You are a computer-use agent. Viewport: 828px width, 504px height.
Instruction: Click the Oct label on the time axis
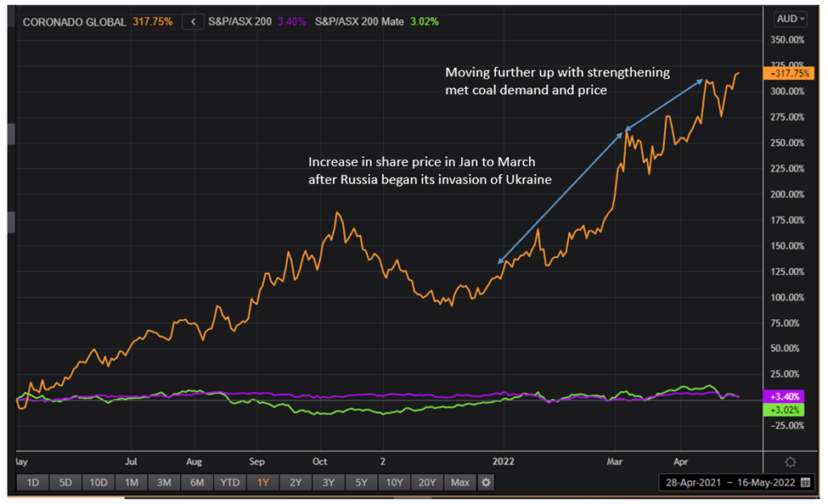coord(320,462)
